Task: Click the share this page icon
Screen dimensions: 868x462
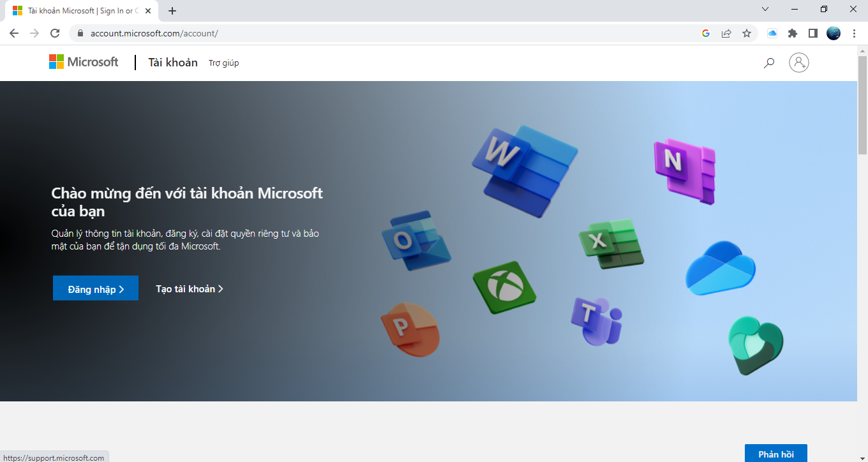Action: pyautogui.click(x=726, y=33)
